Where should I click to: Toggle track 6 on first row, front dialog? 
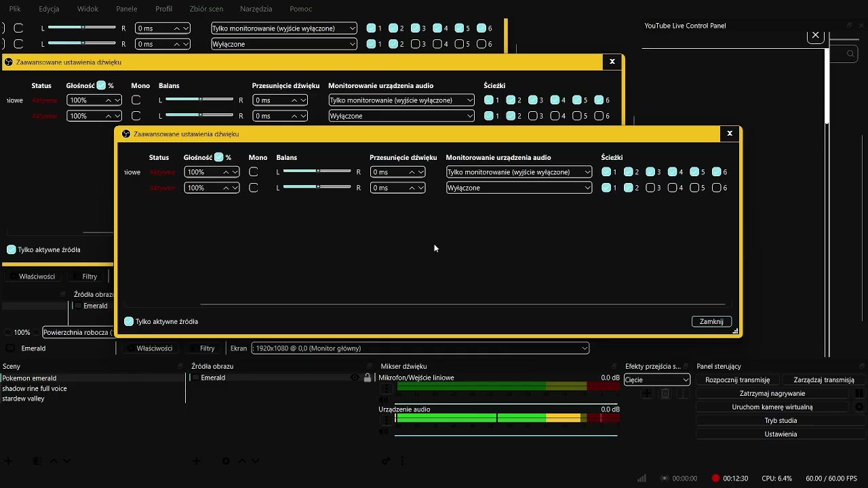pos(717,172)
